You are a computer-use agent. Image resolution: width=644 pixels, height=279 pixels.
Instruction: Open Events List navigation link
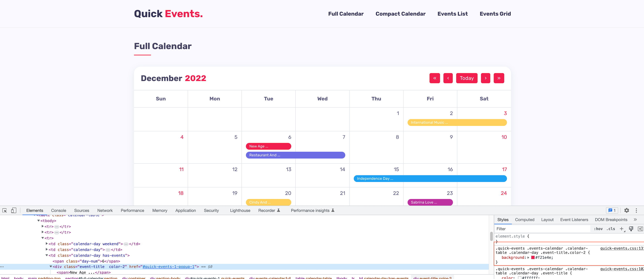pos(452,14)
